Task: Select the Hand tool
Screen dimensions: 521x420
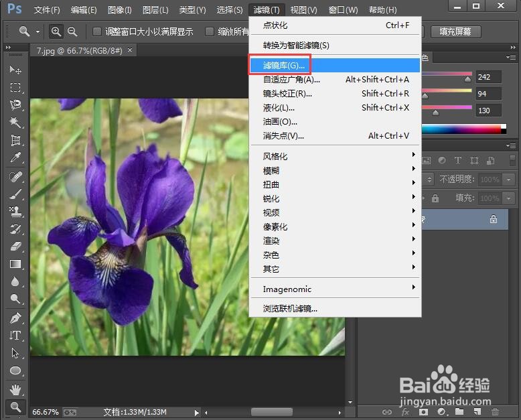Action: [x=15, y=389]
